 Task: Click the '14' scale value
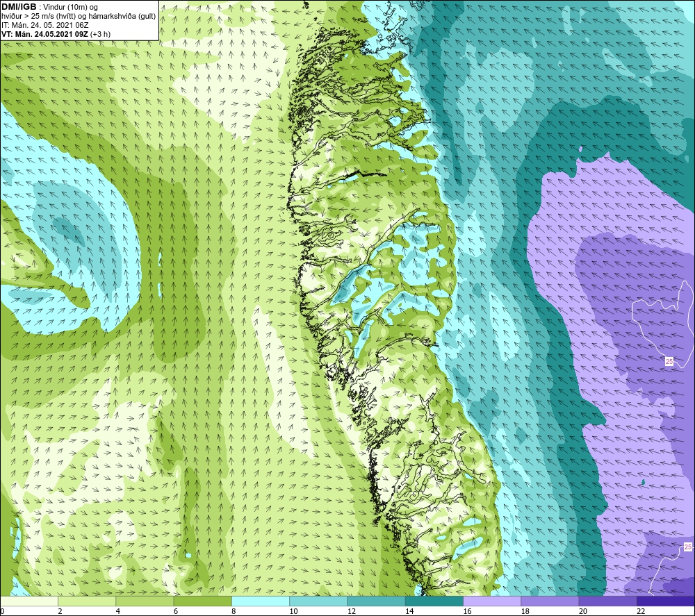pos(409,611)
